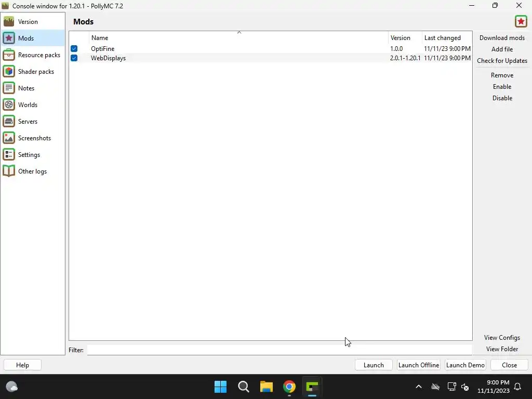Switch to Google Chrome on taskbar
532x399 pixels.
289,387
